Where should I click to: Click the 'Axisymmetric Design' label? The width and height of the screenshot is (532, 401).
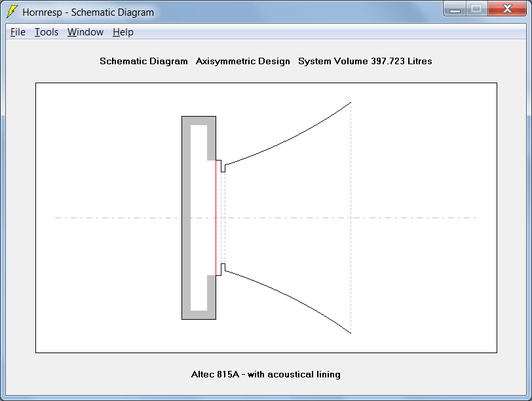point(243,61)
